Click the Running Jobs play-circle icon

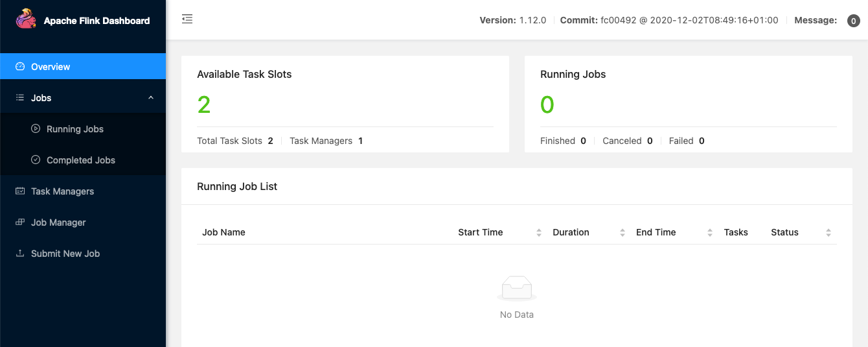[36, 128]
